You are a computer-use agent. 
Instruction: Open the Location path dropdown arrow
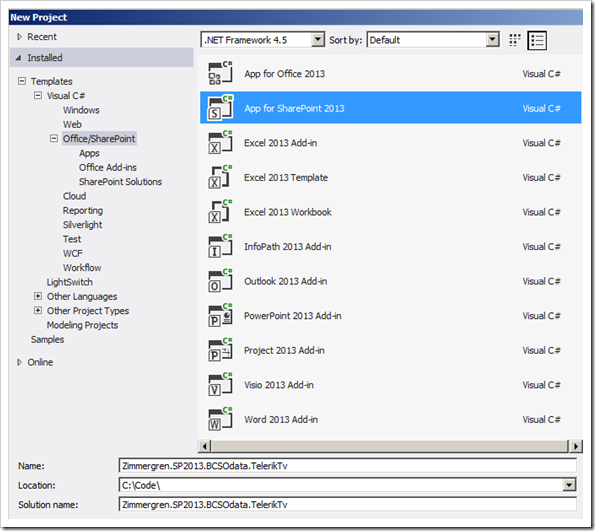point(569,485)
